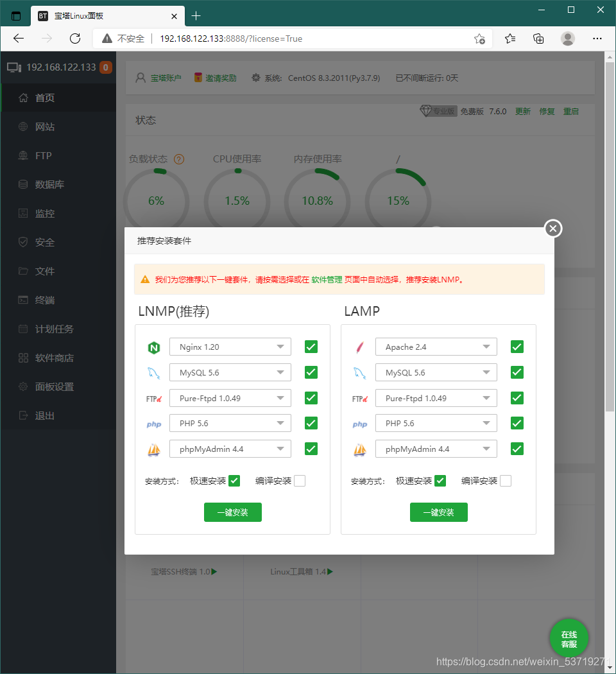Reload the page with refresh icon
This screenshot has height=674, width=616.
coord(75,39)
